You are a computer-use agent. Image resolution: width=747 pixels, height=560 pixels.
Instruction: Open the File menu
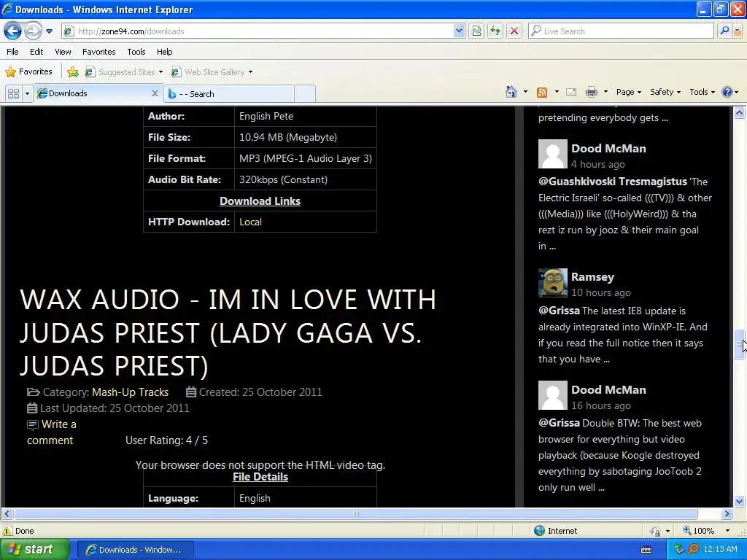pos(12,52)
